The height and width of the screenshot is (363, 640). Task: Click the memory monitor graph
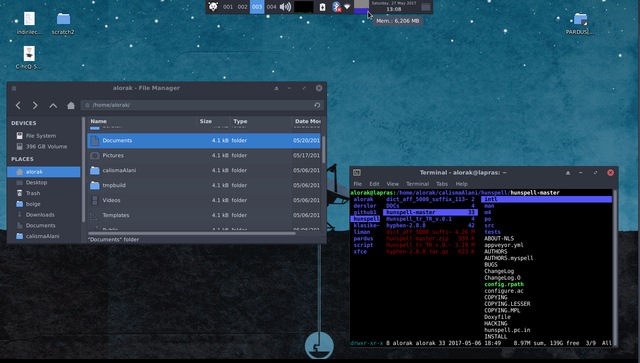click(361, 7)
